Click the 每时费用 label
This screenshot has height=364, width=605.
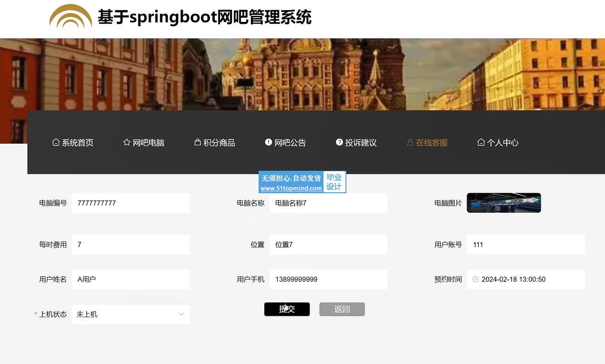(x=53, y=244)
